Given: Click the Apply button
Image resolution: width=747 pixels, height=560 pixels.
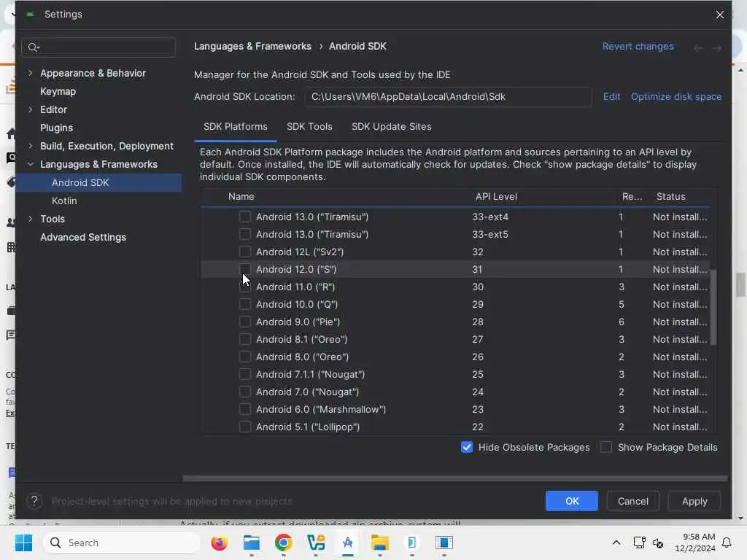Looking at the screenshot, I should pyautogui.click(x=694, y=501).
